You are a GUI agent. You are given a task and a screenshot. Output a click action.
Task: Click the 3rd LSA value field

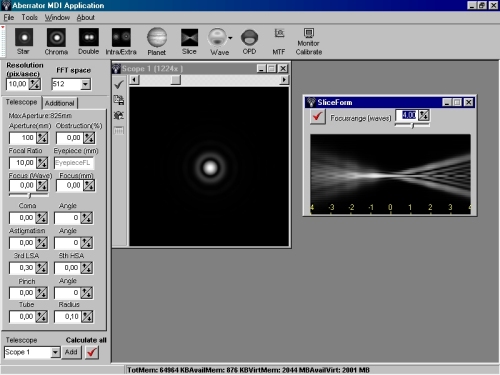[22, 268]
